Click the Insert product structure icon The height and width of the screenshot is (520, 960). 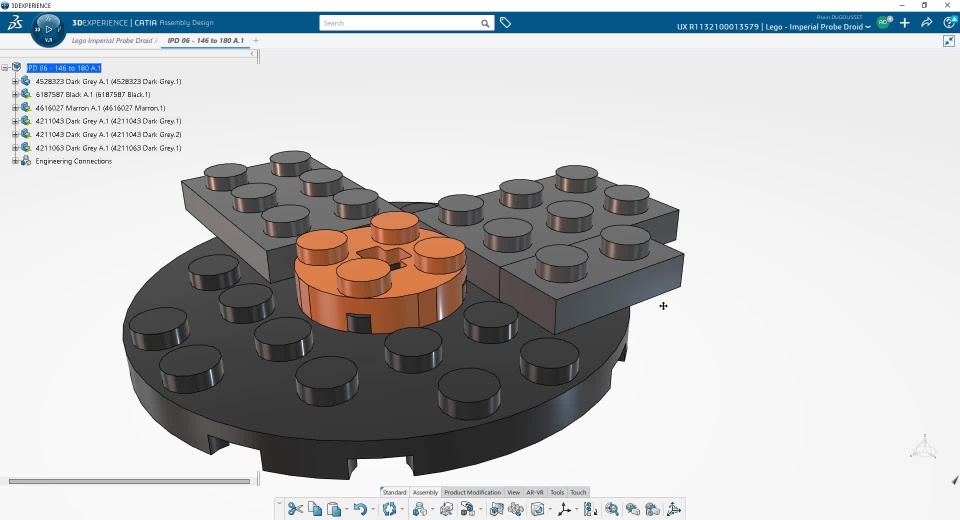click(x=419, y=509)
